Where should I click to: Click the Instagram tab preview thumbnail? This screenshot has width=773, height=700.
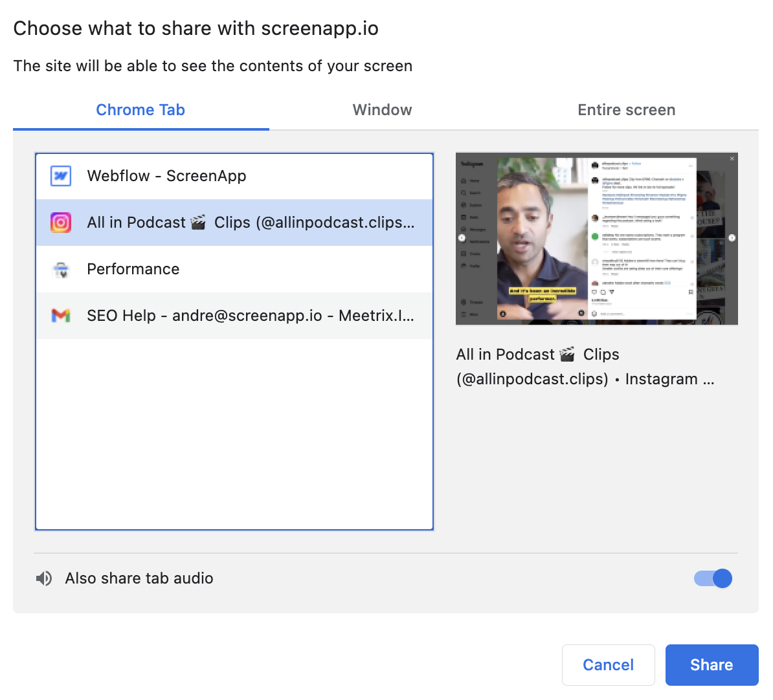click(x=596, y=239)
